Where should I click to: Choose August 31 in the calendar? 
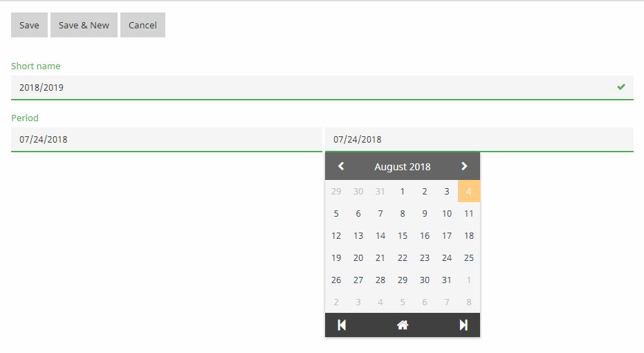pos(446,280)
